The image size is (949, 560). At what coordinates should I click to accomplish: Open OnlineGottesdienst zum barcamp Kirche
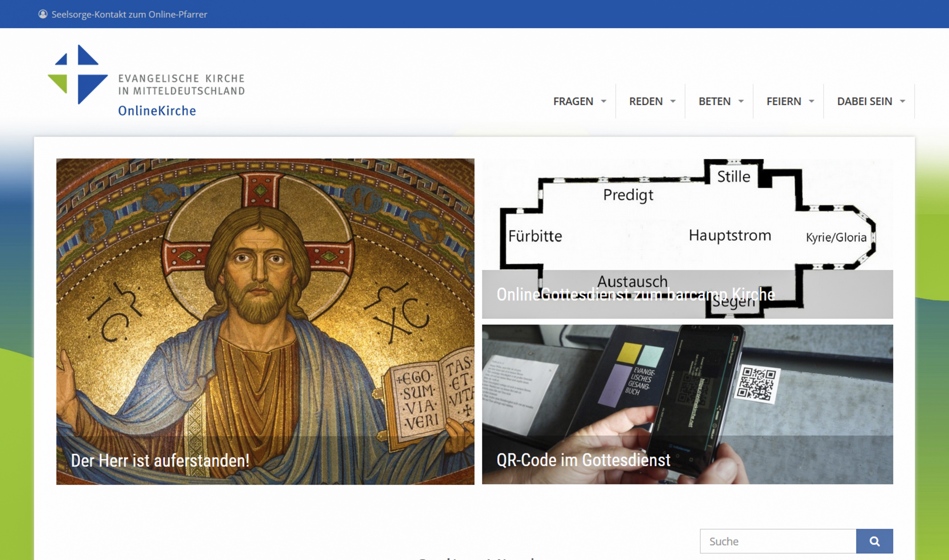click(x=635, y=295)
